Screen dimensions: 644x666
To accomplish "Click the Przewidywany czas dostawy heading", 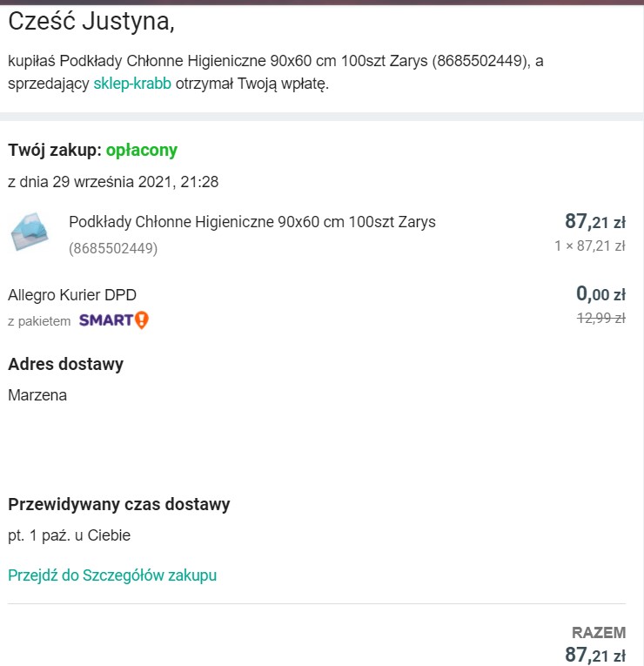I will pyautogui.click(x=119, y=504).
